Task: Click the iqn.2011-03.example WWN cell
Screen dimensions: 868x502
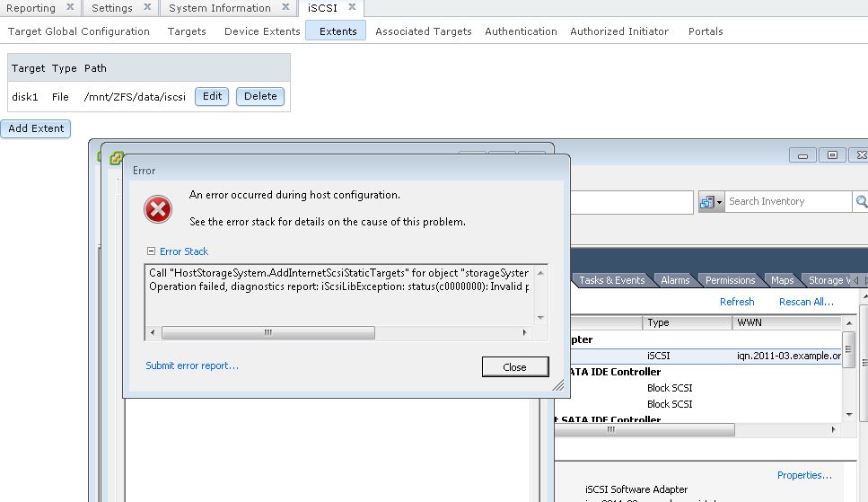Action: [x=788, y=356]
